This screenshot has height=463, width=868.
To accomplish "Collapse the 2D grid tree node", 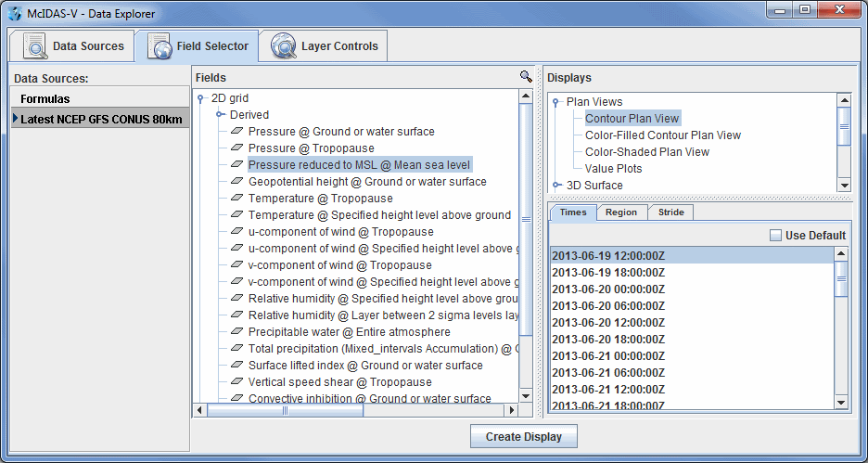I will tap(201, 99).
